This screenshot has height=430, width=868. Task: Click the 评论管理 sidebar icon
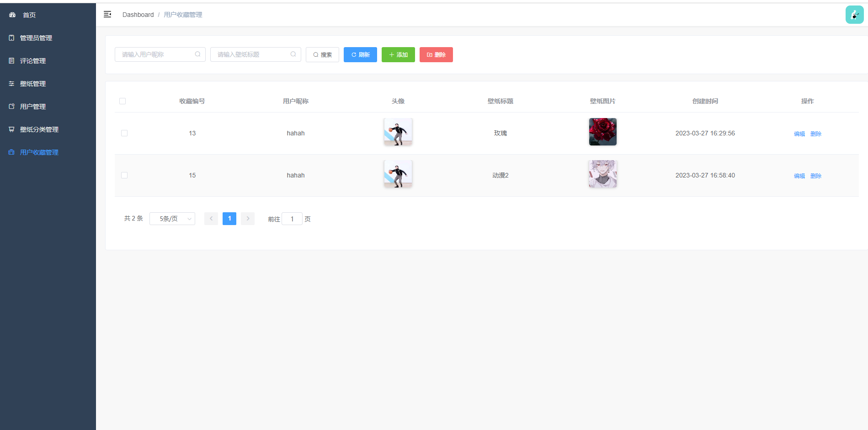click(12, 61)
